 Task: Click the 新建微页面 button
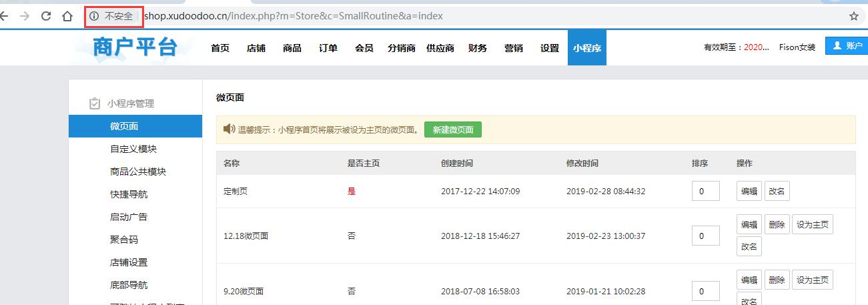pos(452,129)
